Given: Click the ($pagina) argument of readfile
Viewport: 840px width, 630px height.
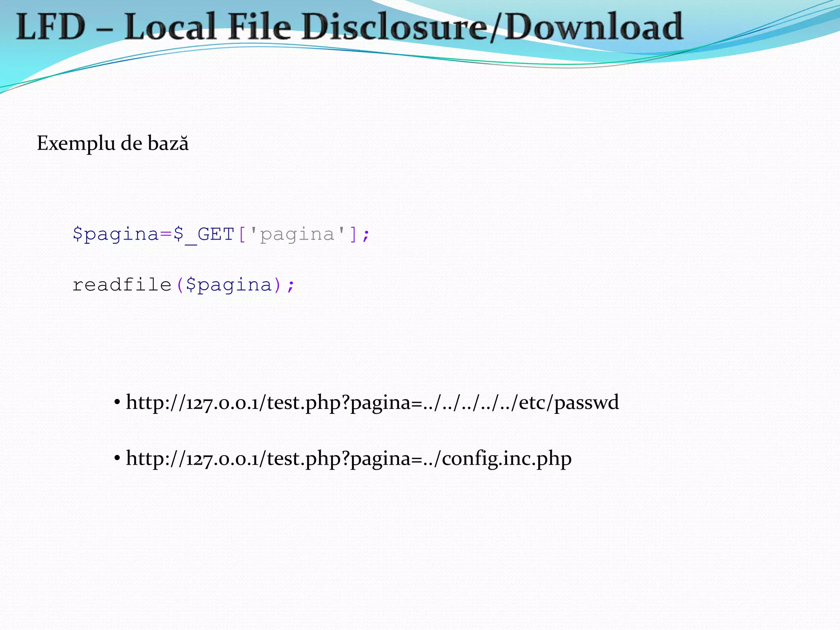Looking at the screenshot, I should tap(229, 285).
